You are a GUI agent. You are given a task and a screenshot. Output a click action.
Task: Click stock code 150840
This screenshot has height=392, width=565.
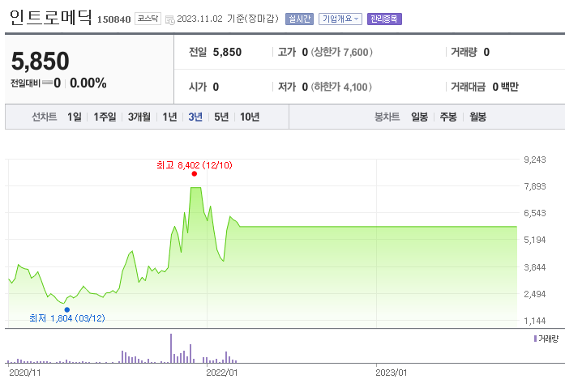[113, 19]
